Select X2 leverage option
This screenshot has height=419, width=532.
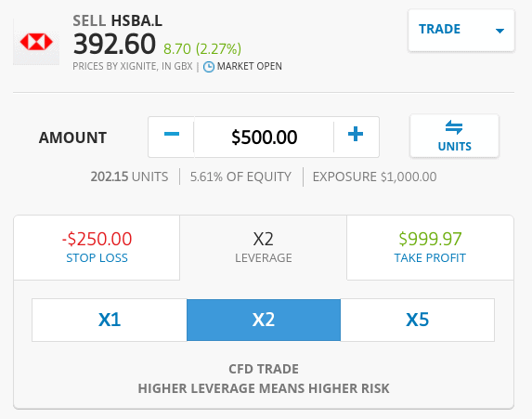264,320
